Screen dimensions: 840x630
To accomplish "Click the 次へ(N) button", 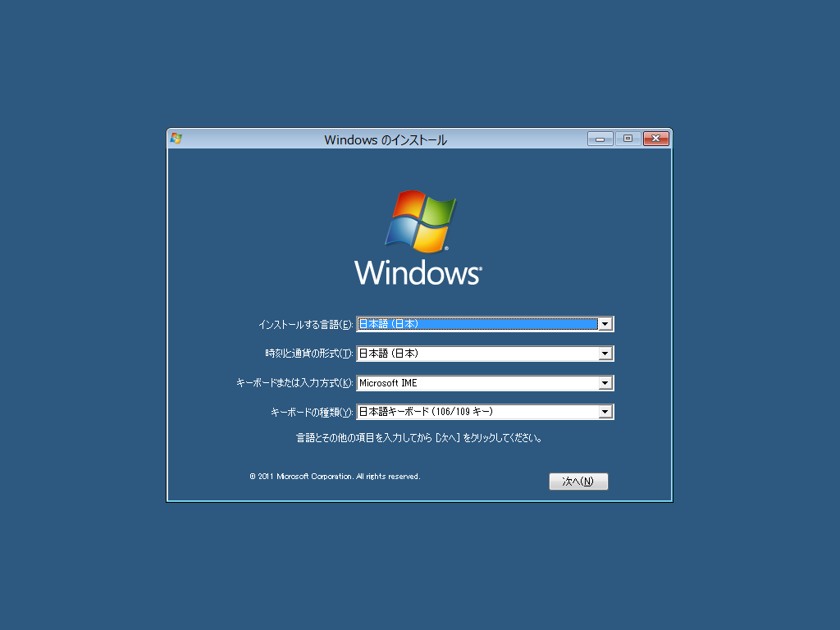I will click(x=578, y=481).
